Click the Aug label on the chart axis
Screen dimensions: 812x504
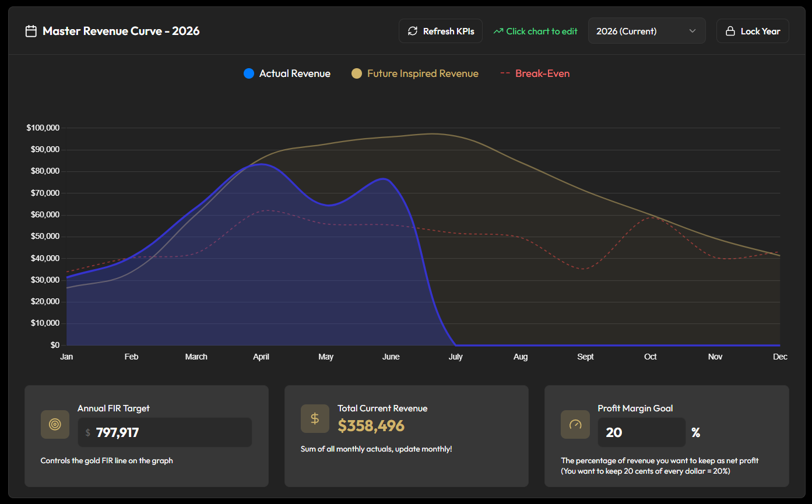pos(521,357)
